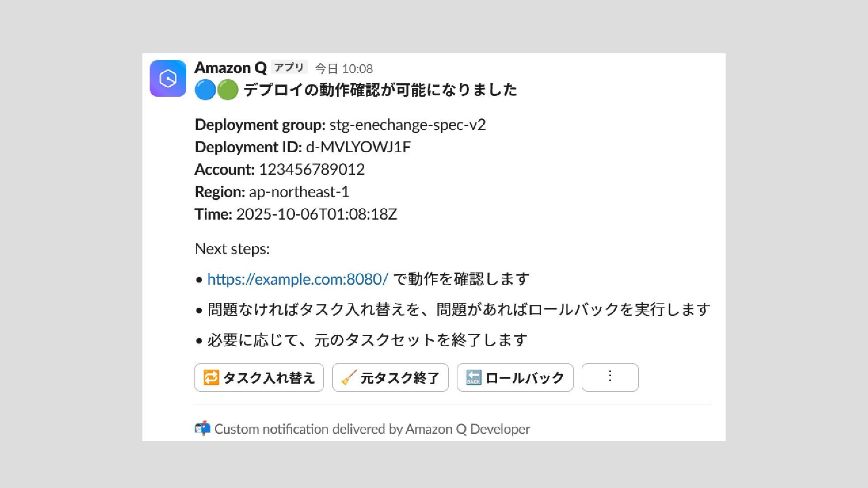The height and width of the screenshot is (488, 868).
Task: Click the Amazon Q app avatar icon
Action: 168,78
